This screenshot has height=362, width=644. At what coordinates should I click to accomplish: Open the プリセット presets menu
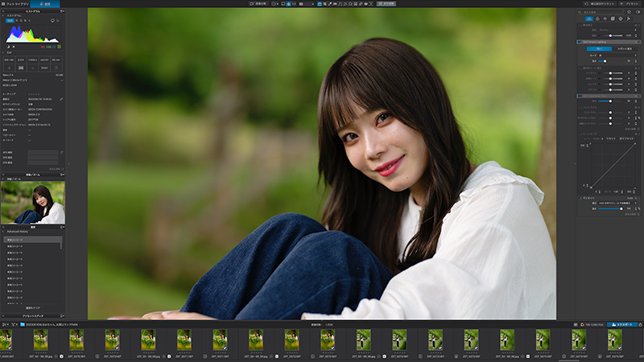tap(630, 4)
